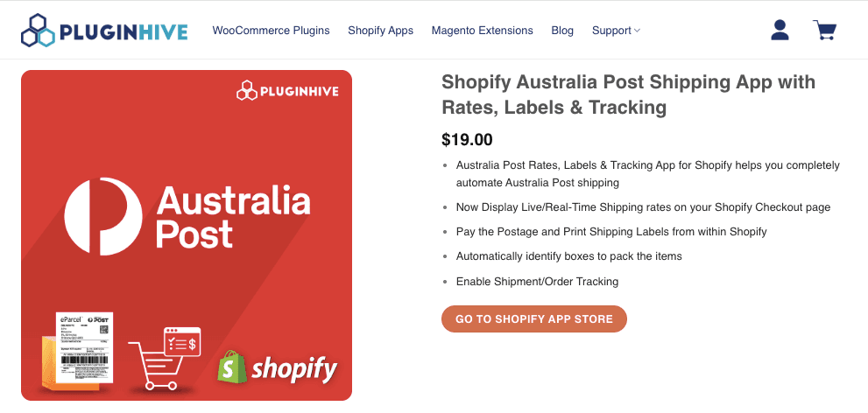Click the Support chevron arrow
The width and height of the screenshot is (868, 413).
(638, 31)
